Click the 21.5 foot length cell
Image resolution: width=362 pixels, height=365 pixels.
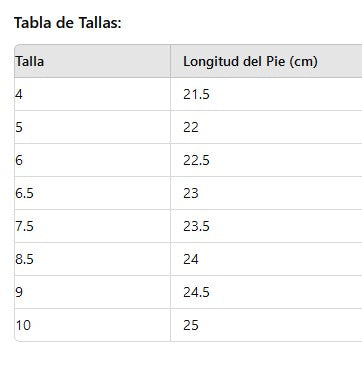coord(266,94)
